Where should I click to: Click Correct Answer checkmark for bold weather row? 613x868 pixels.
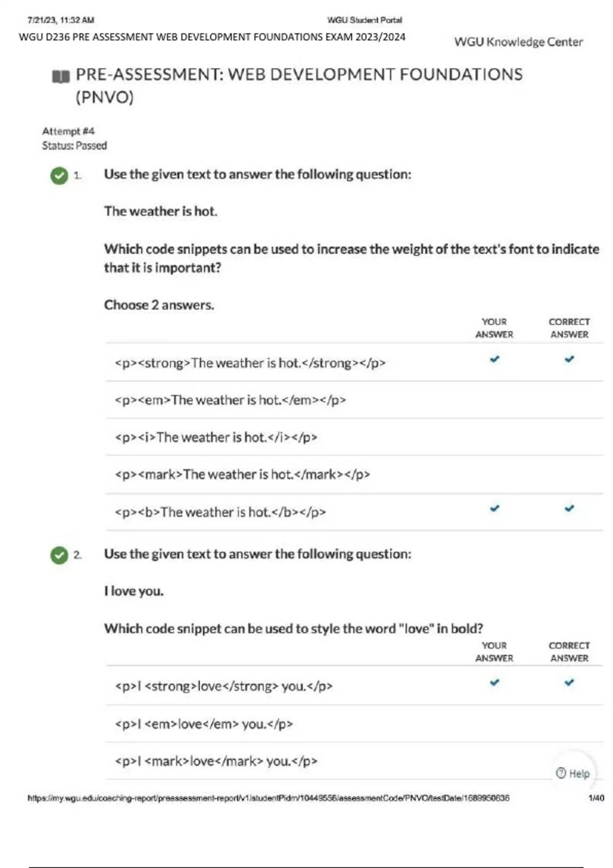[x=569, y=508]
